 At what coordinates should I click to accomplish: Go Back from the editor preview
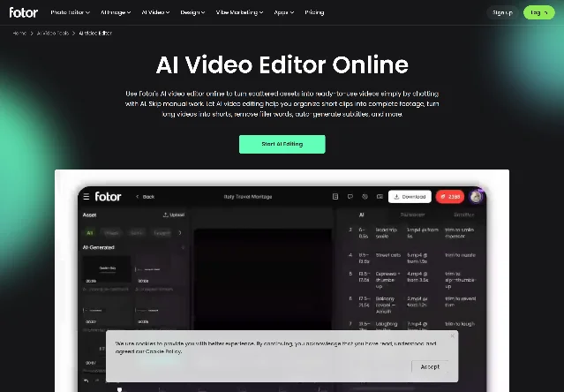coord(145,197)
